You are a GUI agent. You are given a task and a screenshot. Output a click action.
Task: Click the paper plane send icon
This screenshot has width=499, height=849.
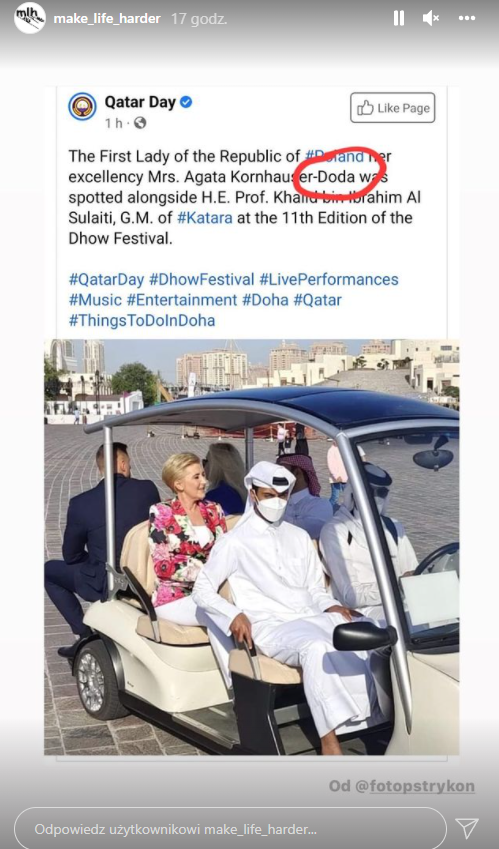click(467, 828)
